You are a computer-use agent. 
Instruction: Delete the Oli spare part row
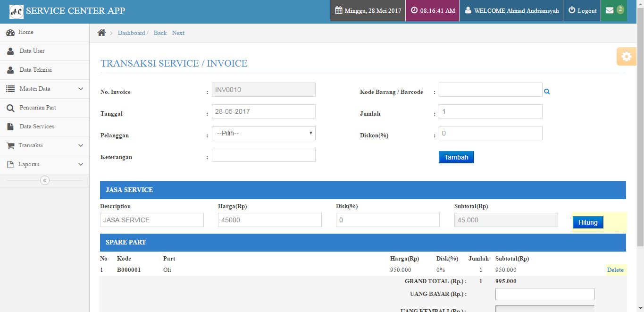(615, 270)
